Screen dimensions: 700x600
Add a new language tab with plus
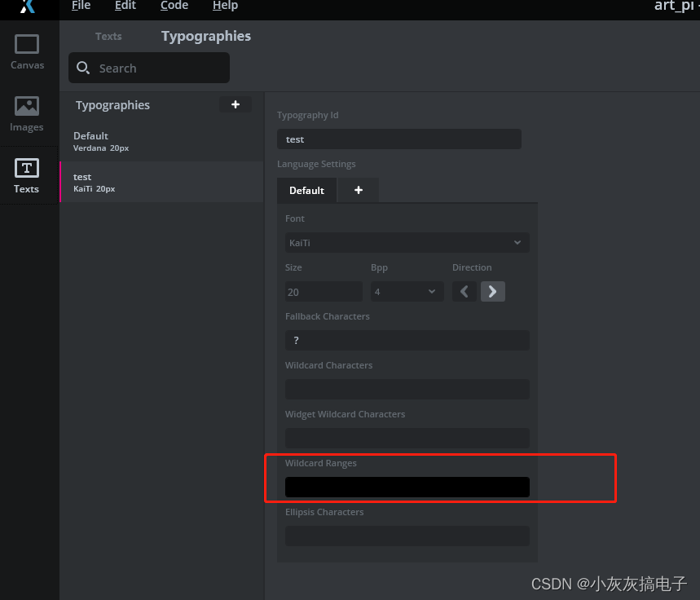click(x=359, y=190)
